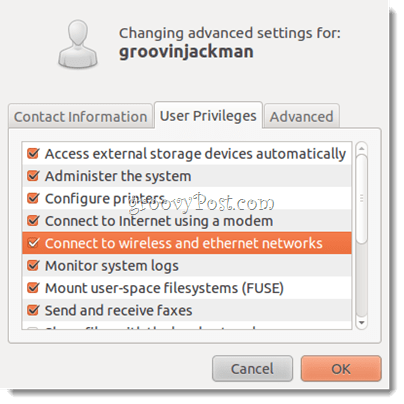Disable Connect to Internet using a modem

click(33, 221)
